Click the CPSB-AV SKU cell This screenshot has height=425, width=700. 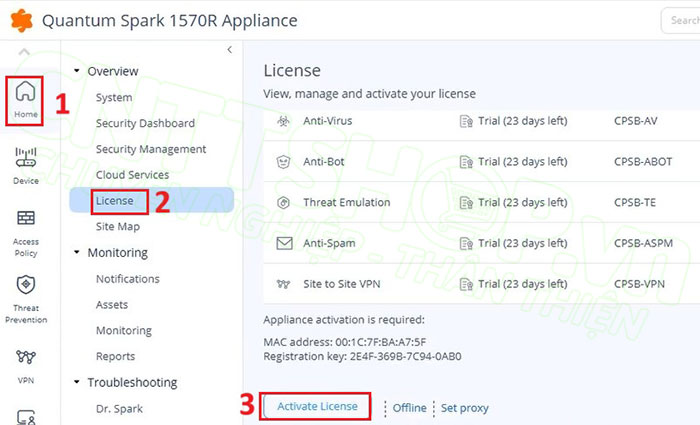tap(636, 121)
